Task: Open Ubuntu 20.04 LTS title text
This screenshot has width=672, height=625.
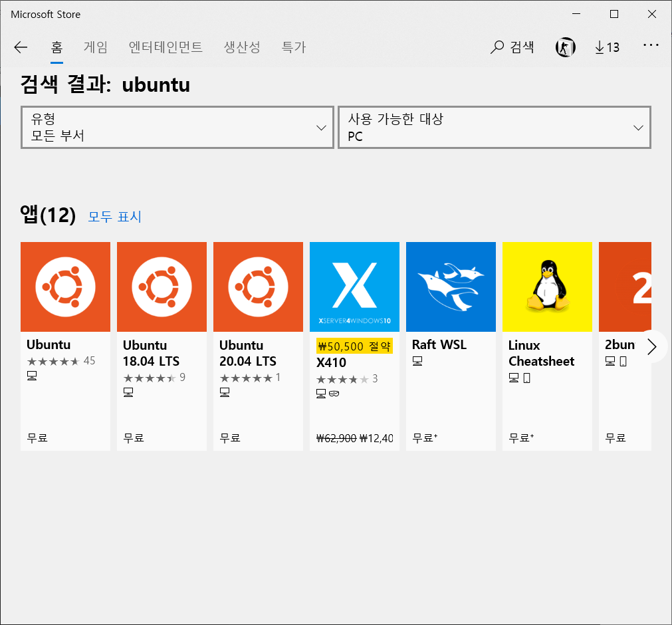Action: click(x=247, y=353)
